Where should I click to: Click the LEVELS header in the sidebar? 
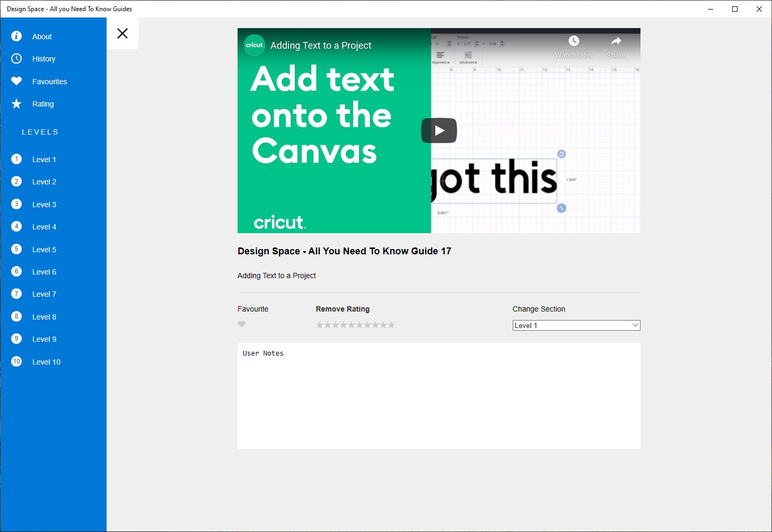pyautogui.click(x=40, y=132)
